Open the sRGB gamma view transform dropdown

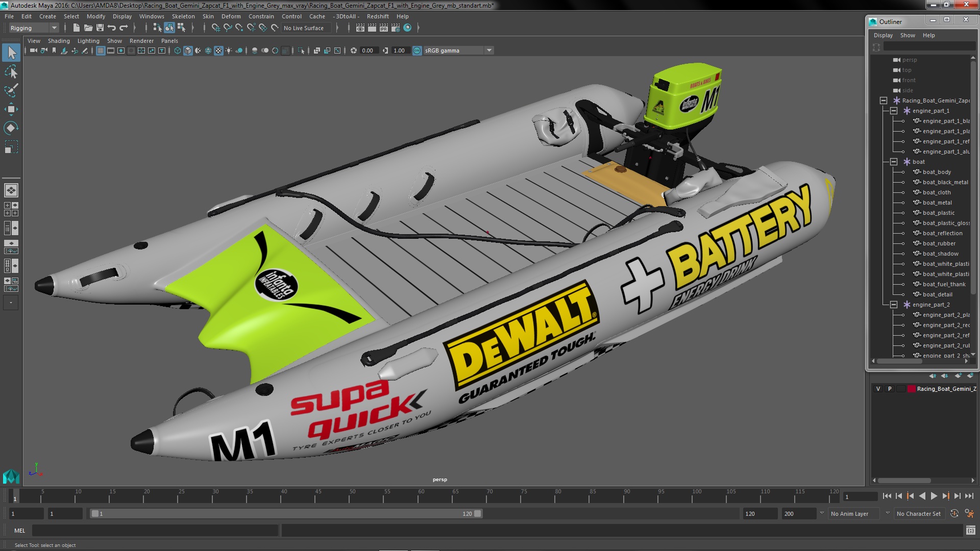tap(458, 51)
